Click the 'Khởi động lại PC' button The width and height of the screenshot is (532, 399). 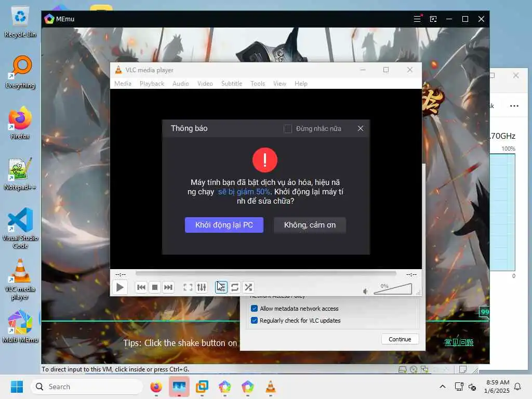[224, 225]
